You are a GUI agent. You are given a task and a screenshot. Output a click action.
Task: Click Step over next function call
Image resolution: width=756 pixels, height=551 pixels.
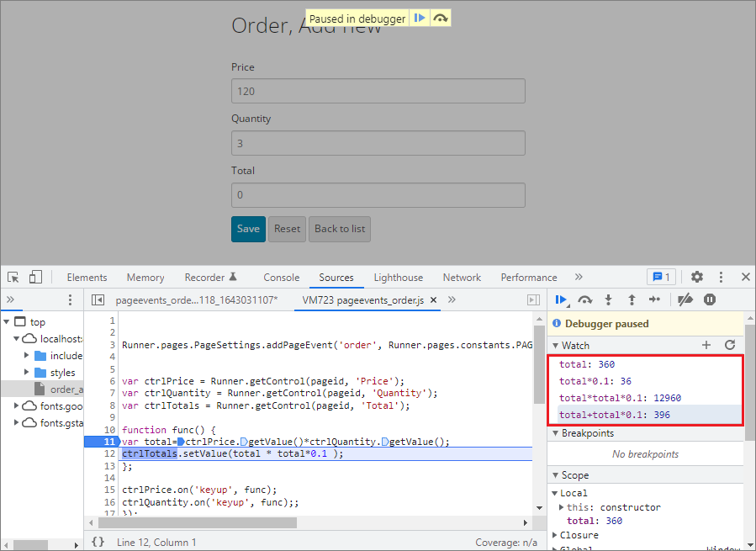[584, 299]
